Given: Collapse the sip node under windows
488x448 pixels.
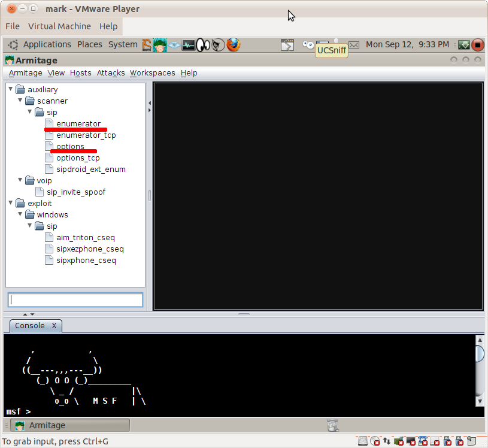Looking at the screenshot, I should (x=30, y=225).
